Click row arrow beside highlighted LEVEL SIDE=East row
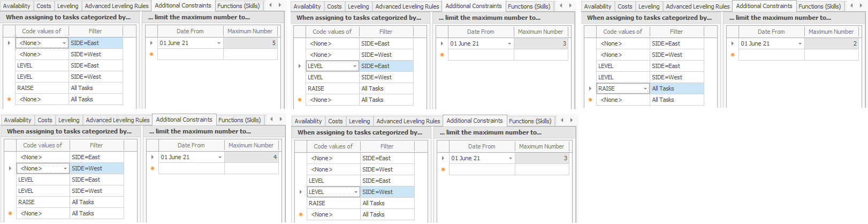Viewport: 868px width, 224px height. [300, 66]
